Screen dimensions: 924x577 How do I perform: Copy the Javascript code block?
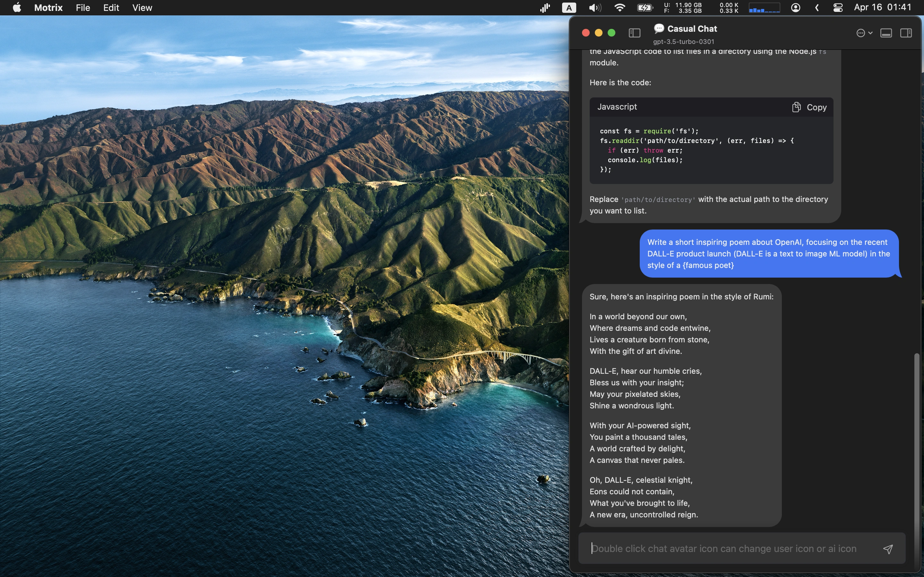click(809, 107)
